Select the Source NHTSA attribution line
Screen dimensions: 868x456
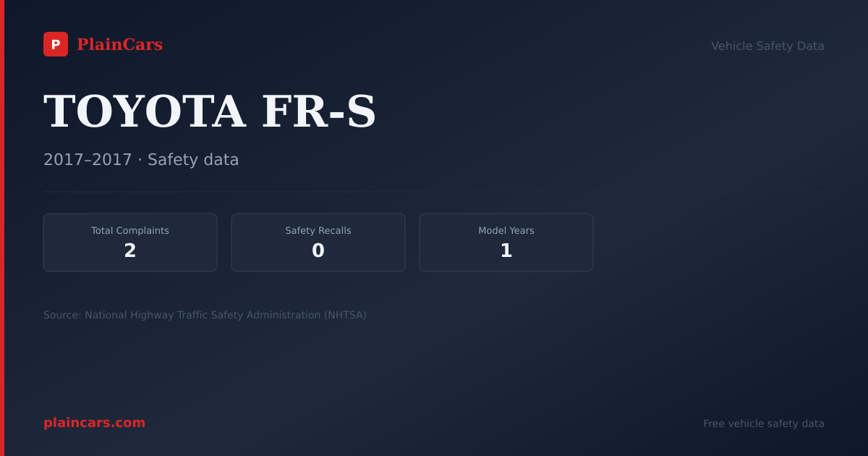pos(205,315)
